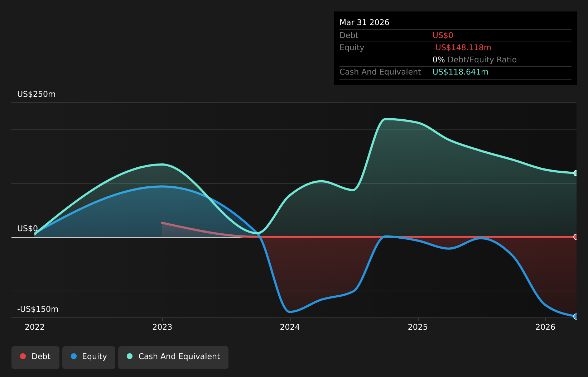
Task: Click the -US$150m y-axis label
Action: pyautogui.click(x=38, y=309)
